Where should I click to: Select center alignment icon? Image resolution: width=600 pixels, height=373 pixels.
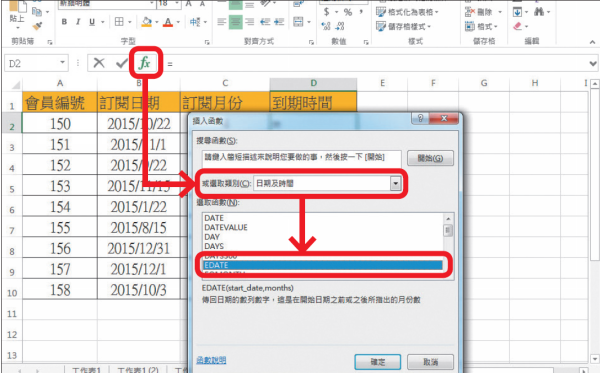coord(235,22)
